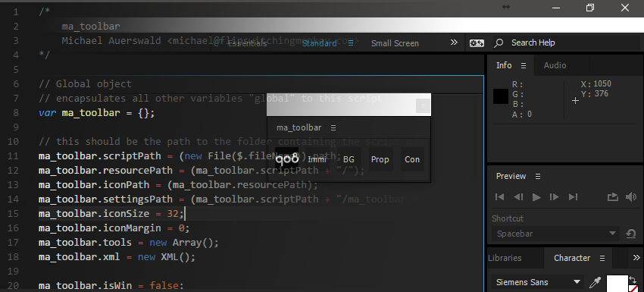This screenshot has width=644, height=292.
Task: Expand hidden panels next to Character tab
Action: click(636, 257)
